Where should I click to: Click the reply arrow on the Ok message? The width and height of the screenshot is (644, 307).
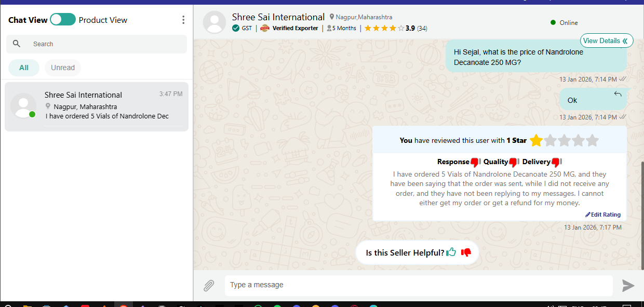click(618, 94)
